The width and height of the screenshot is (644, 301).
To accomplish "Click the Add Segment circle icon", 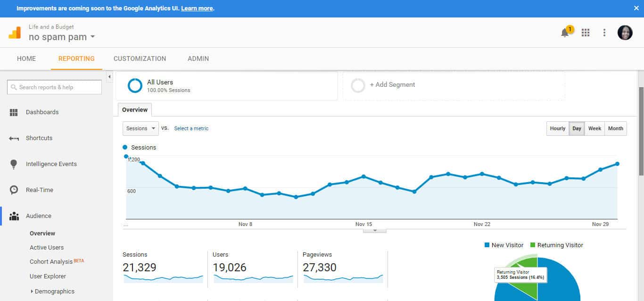I will coord(358,85).
